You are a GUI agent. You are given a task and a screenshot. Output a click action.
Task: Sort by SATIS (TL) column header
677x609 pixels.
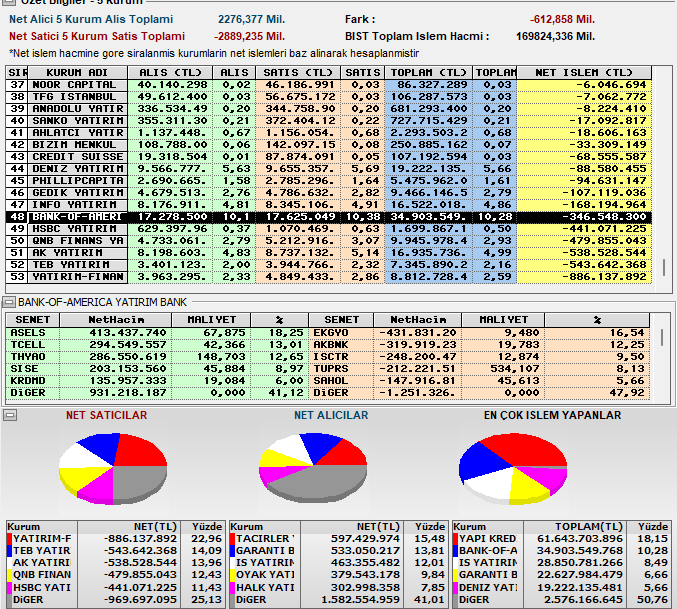[298, 73]
